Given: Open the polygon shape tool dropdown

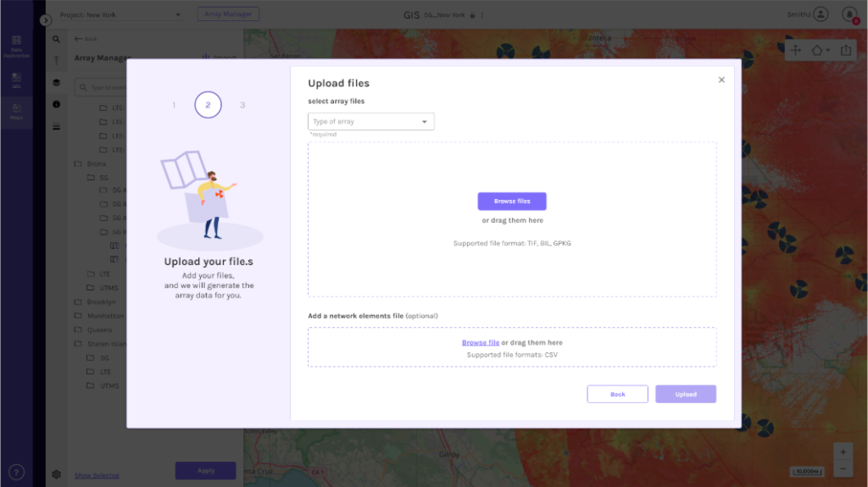Looking at the screenshot, I should [x=821, y=50].
